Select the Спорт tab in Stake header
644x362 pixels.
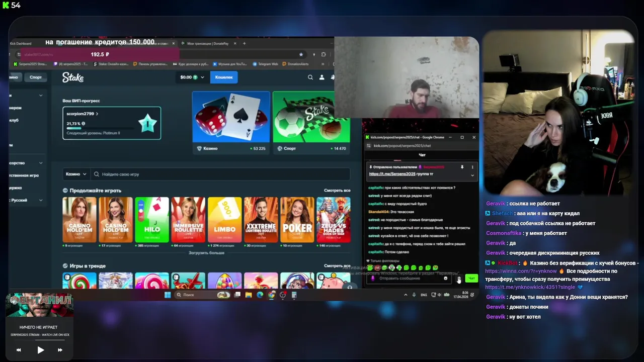36,77
